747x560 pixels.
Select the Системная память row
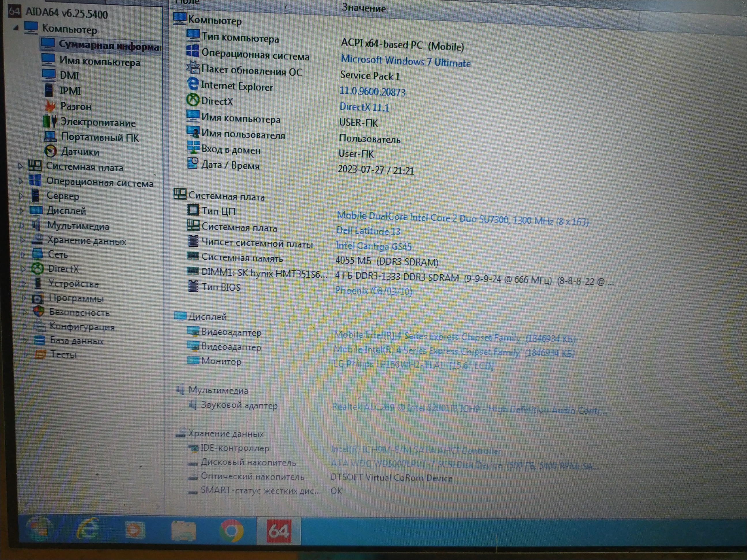tap(312, 259)
